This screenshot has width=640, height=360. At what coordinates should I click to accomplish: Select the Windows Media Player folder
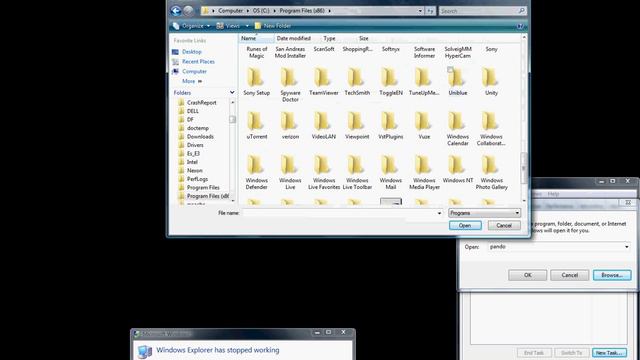424,173
